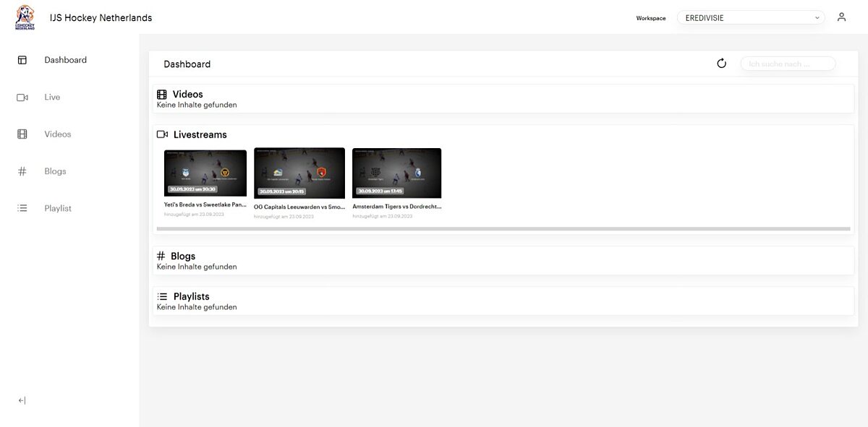The width and height of the screenshot is (868, 427).
Task: Open the user account profile icon
Action: point(841,17)
